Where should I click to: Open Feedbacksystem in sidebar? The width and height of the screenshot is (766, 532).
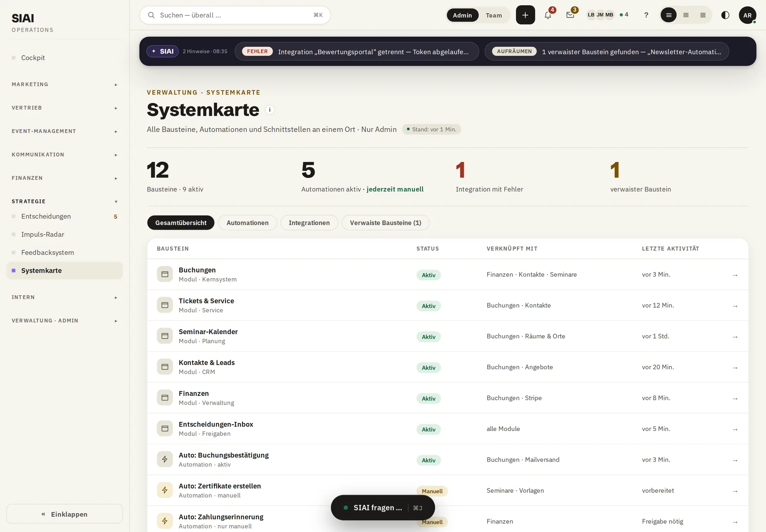point(65,253)
